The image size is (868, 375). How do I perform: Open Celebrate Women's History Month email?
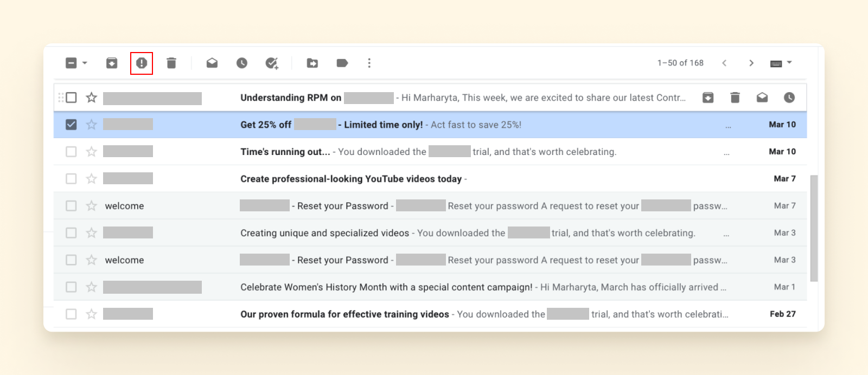[x=430, y=287]
